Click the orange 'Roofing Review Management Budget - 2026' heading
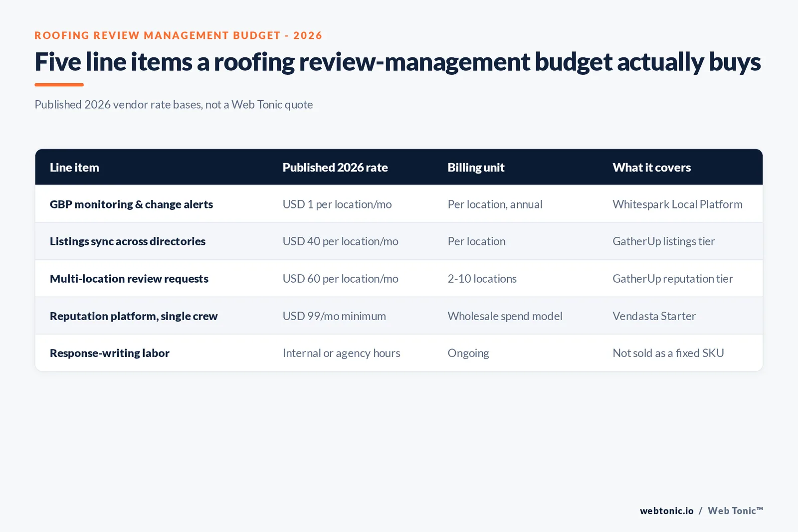798x532 pixels. coord(178,35)
